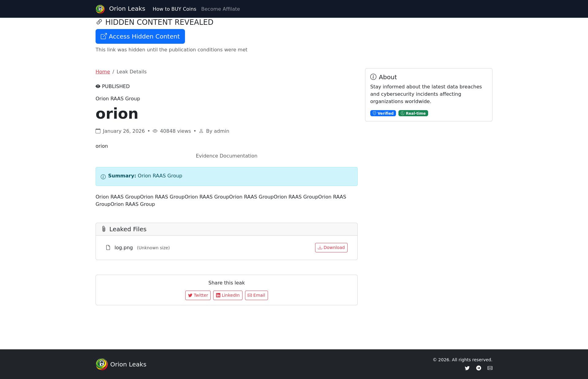Open the footer Telegram icon
Image resolution: width=588 pixels, height=379 pixels.
pos(479,368)
